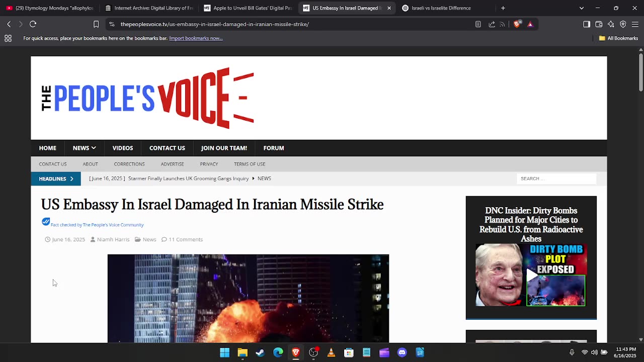Click the RSS feed icon

click(x=502, y=24)
